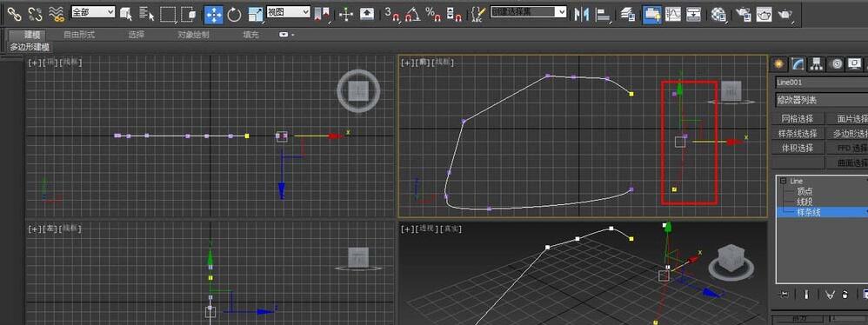
Task: Switch to the 自由形式 ribbon tab
Action: tap(78, 34)
